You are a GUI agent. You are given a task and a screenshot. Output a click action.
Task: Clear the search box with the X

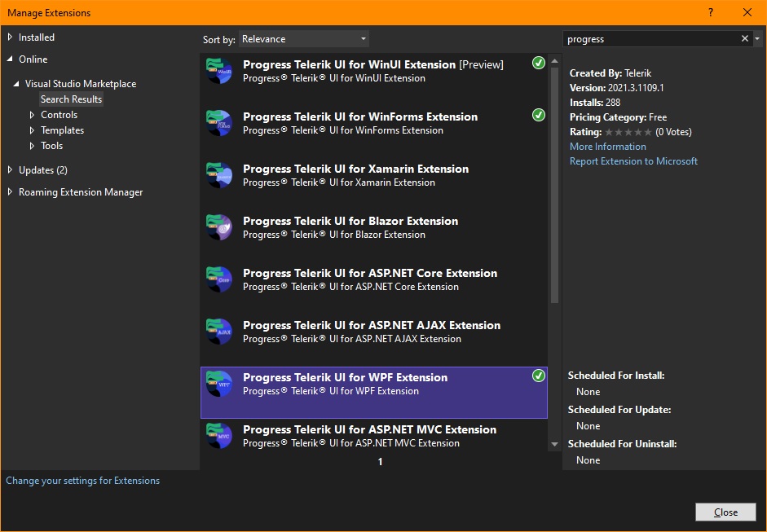[x=744, y=39]
